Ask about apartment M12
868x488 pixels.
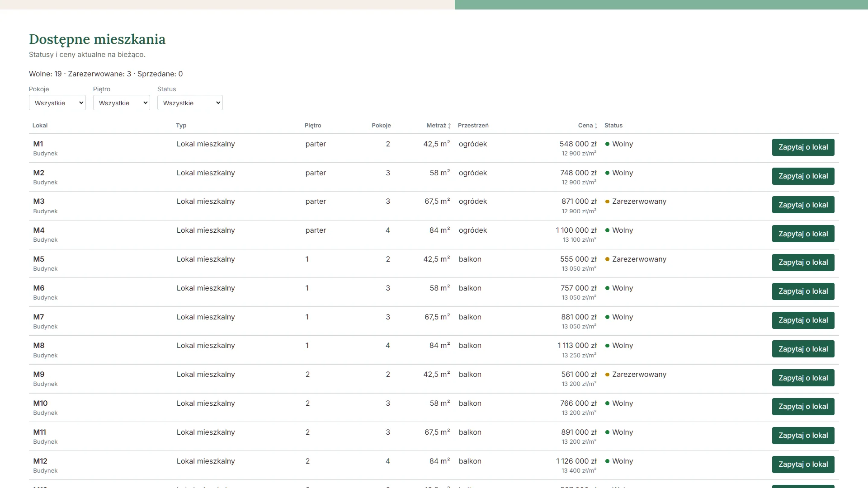pos(803,465)
